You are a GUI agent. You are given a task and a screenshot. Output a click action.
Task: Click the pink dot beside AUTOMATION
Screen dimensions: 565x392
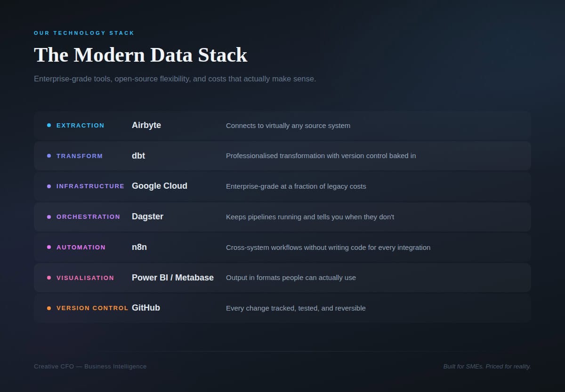(x=49, y=247)
